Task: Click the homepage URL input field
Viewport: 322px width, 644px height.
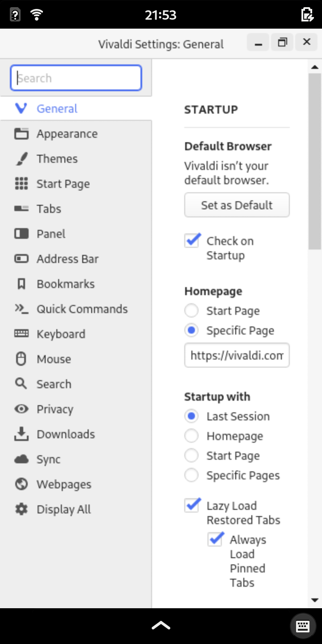Action: click(x=237, y=356)
